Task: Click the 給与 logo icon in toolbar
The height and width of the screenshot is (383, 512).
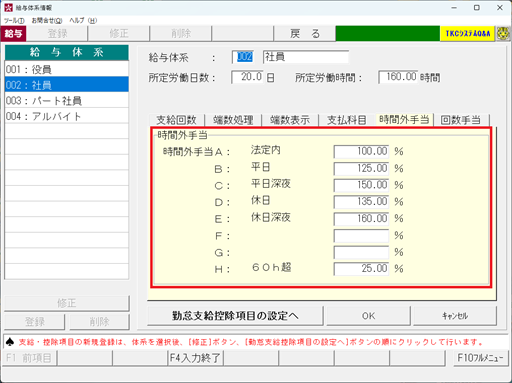Action: coord(13,34)
